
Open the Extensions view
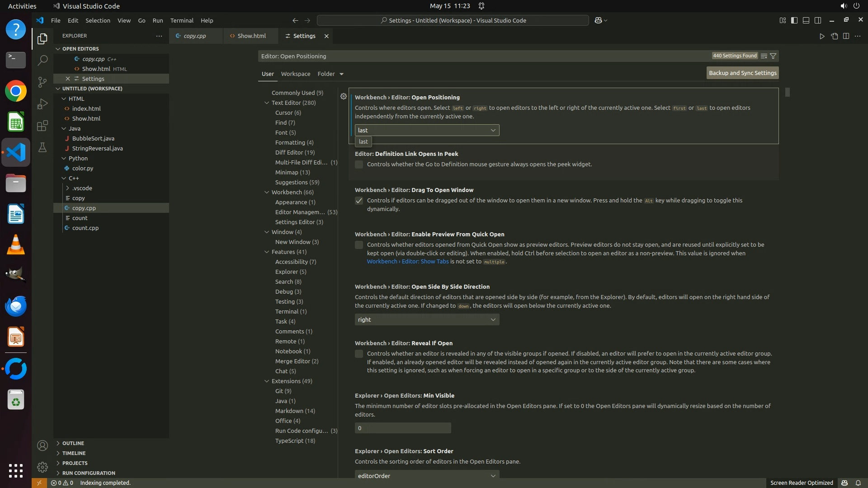pyautogui.click(x=42, y=126)
